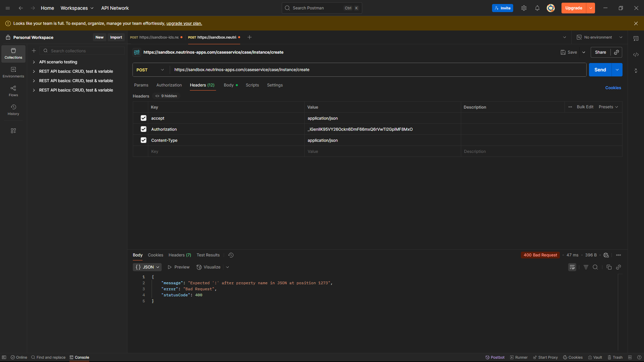Switch to the Authorization tab
The width and height of the screenshot is (644, 362).
coord(169,85)
